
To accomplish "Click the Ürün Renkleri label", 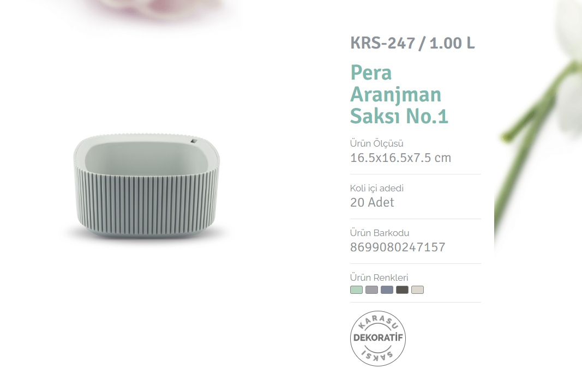I will pyautogui.click(x=379, y=278).
